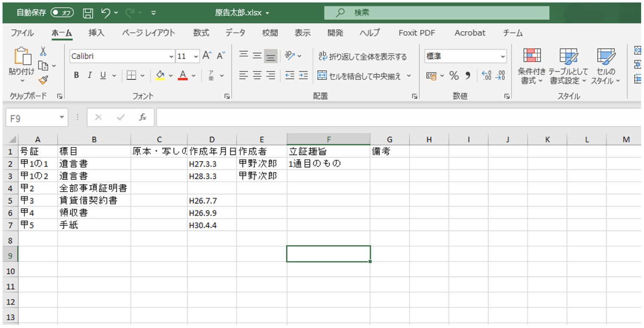Open the Acrobat tab
This screenshot has width=644, height=328.
pos(470,33)
